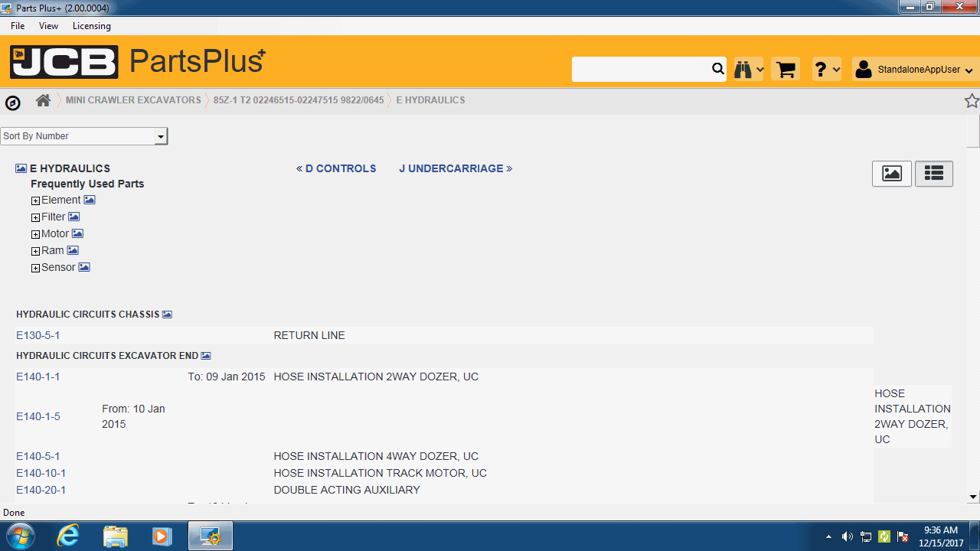Go to D CONTROLS section
Viewport: 980px width, 551px height.
[337, 168]
